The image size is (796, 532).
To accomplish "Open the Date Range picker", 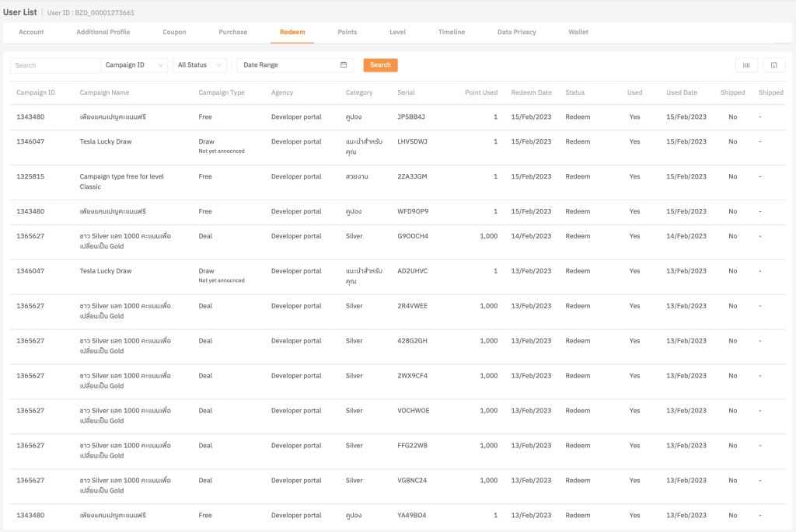I will [x=288, y=65].
